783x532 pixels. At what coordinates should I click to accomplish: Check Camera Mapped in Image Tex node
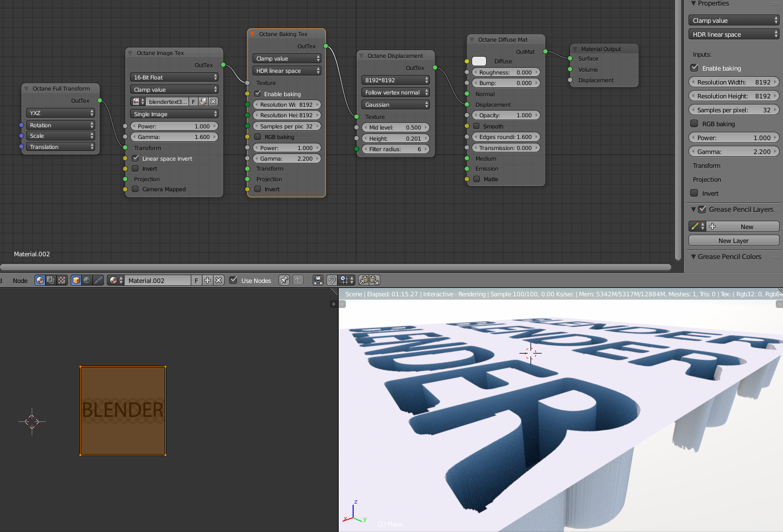[135, 189]
